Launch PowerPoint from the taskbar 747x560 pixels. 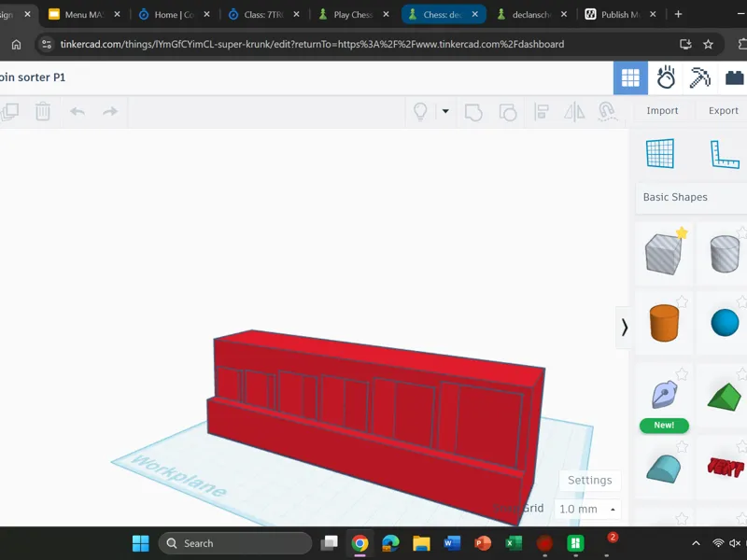pos(483,543)
